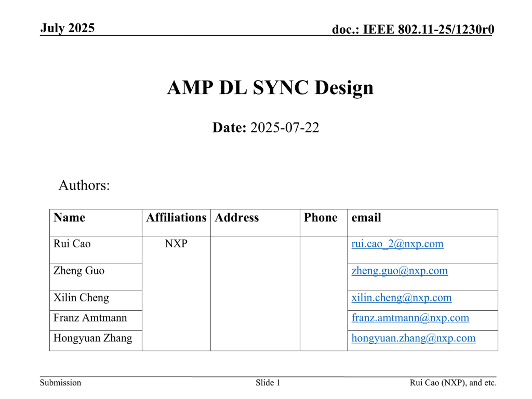Screen dimensions: 532x399
Task: Click the Date: label
Action: coord(229,127)
